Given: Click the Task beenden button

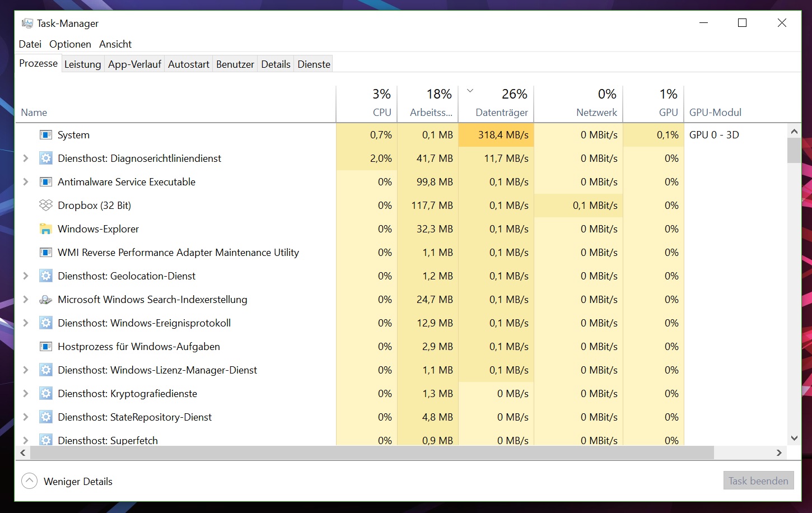Looking at the screenshot, I should (x=758, y=481).
